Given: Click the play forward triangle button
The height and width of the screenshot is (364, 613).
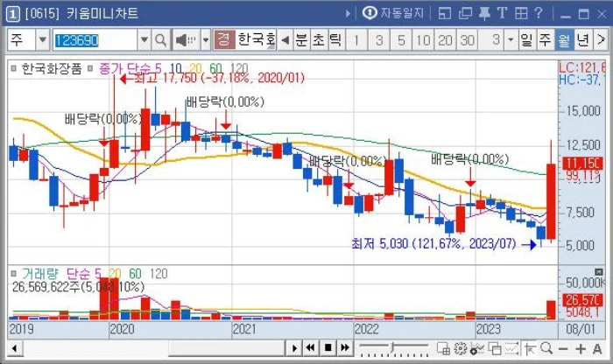Looking at the screenshot, I should (x=294, y=347).
